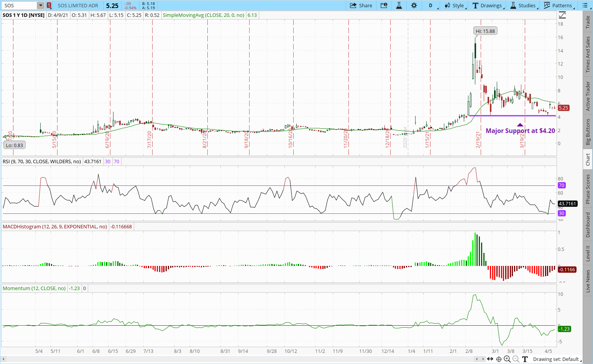Click the purple arrow marker above Major Support

pos(520,125)
